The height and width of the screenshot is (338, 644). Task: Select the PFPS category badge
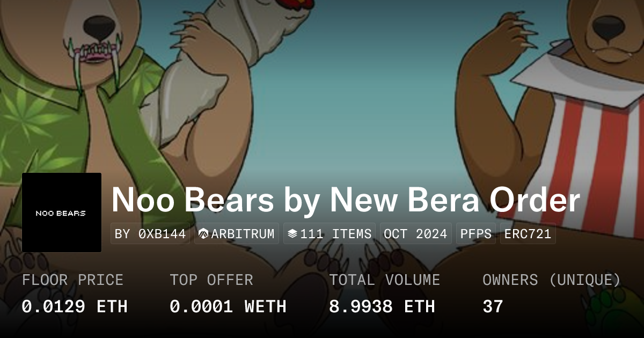coord(475,234)
